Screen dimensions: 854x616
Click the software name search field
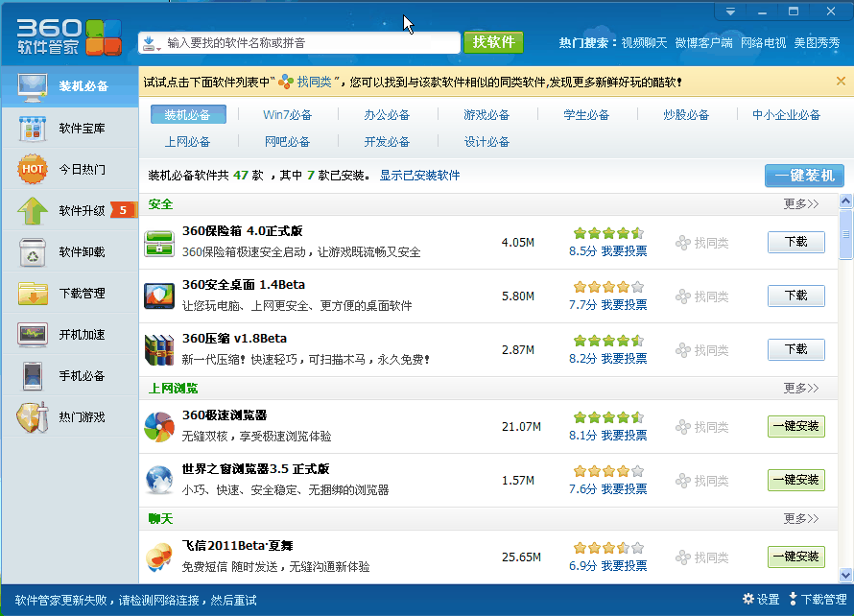[307, 43]
